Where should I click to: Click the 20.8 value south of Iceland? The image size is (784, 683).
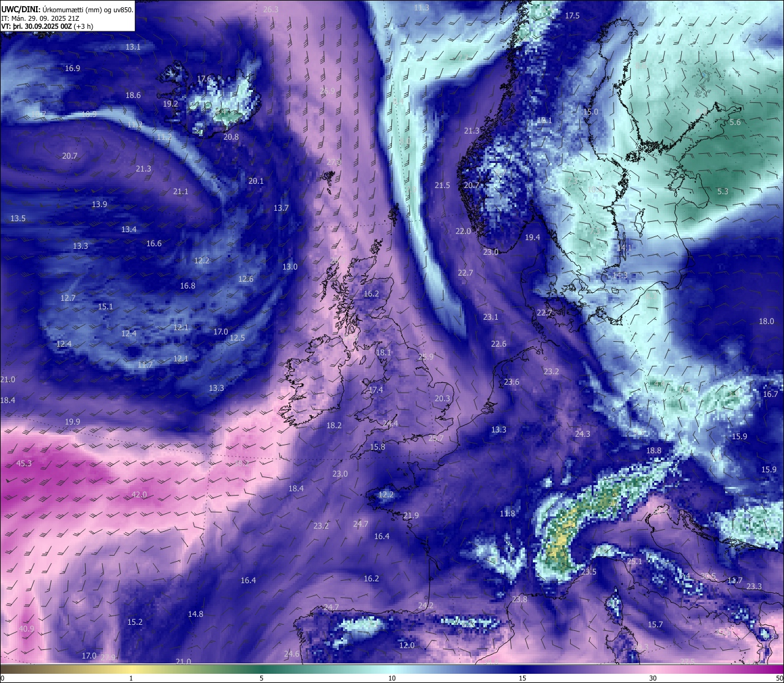coord(231,137)
